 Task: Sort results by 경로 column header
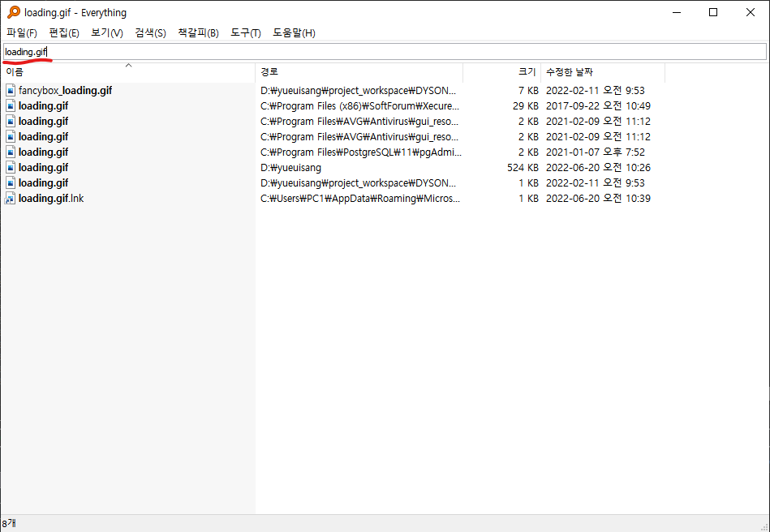(x=359, y=72)
